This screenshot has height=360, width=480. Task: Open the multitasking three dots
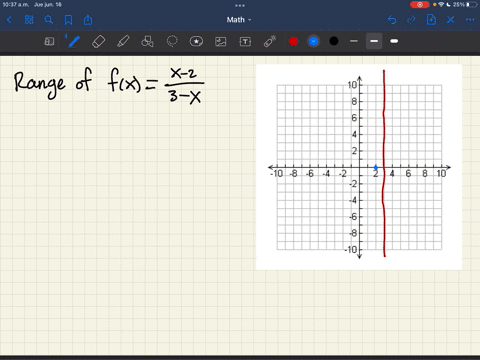pyautogui.click(x=240, y=5)
